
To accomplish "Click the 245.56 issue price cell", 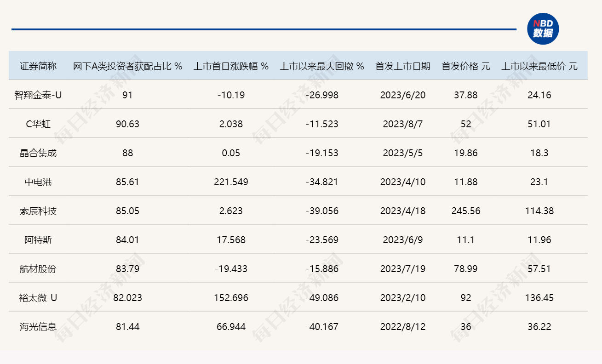I will pyautogui.click(x=466, y=211).
